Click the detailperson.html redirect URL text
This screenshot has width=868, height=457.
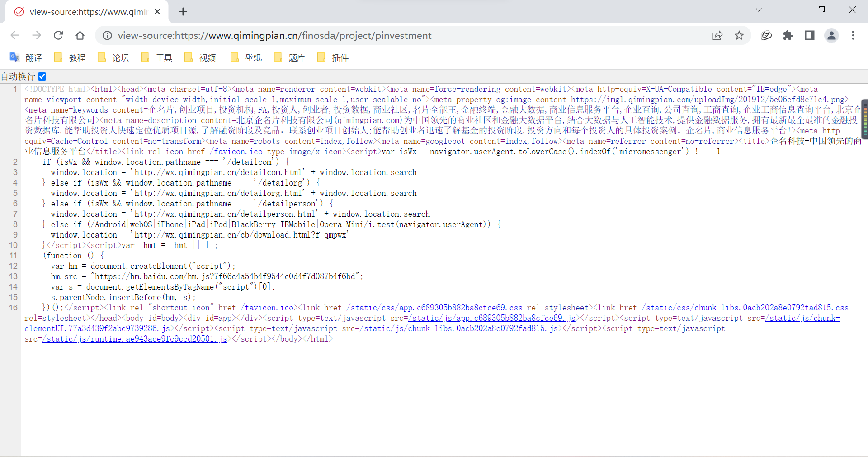(224, 214)
